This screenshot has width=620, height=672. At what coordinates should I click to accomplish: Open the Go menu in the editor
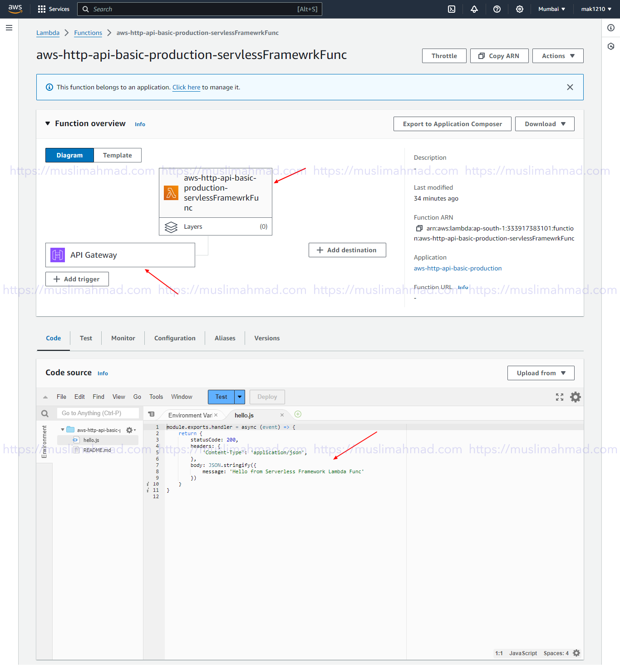(137, 397)
